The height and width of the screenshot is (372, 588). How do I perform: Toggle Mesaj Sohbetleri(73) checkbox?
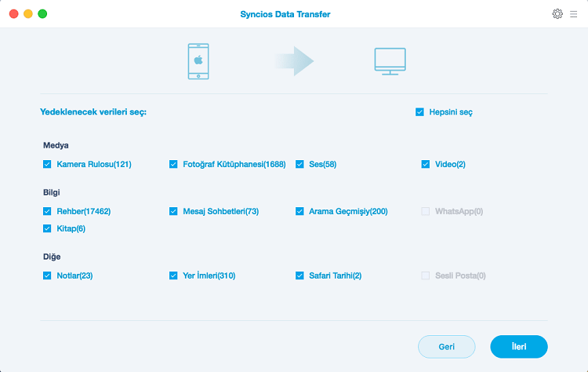click(173, 211)
